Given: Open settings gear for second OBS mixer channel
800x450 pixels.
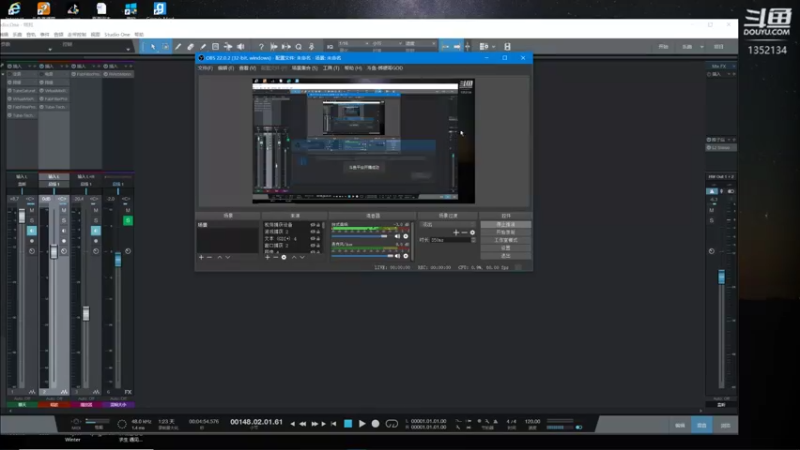Looking at the screenshot, I should click(406, 256).
